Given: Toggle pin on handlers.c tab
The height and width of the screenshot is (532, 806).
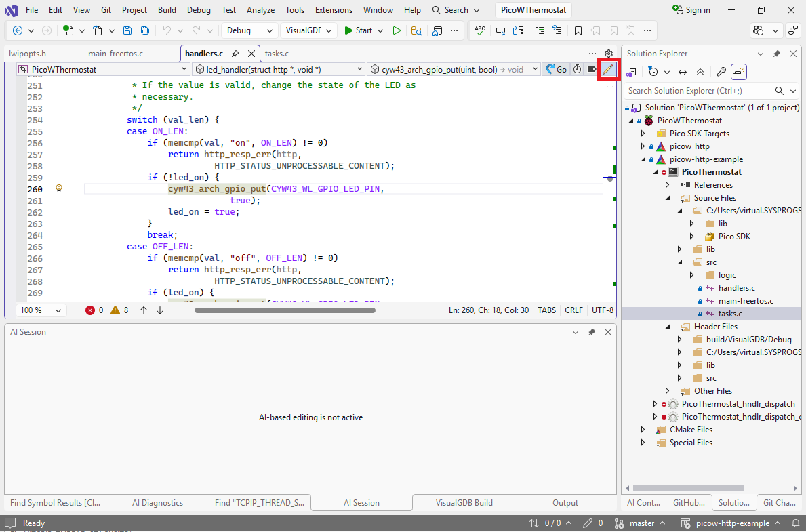Looking at the screenshot, I should [x=235, y=54].
